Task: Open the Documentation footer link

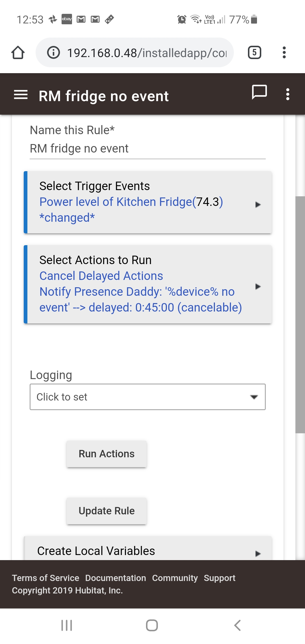Action: (116, 578)
